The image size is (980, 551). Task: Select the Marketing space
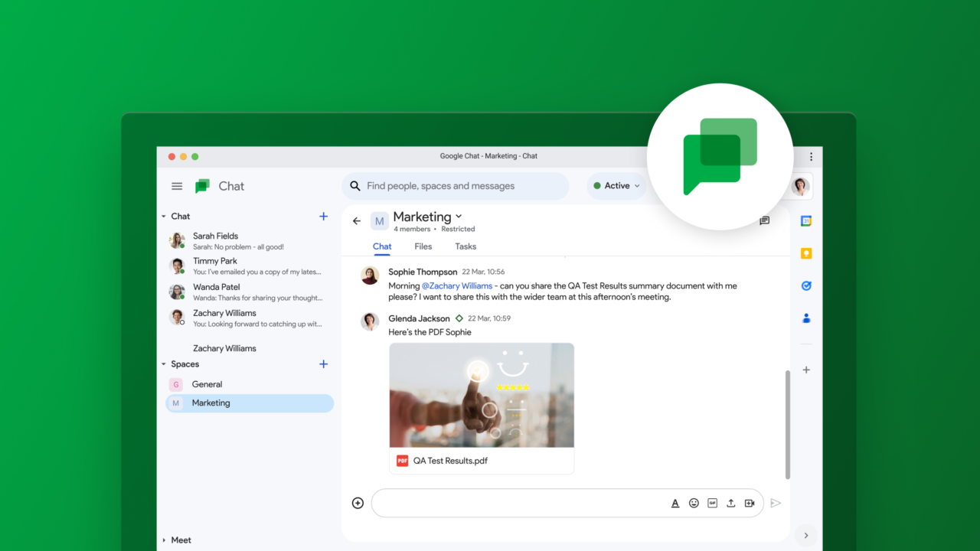(250, 403)
